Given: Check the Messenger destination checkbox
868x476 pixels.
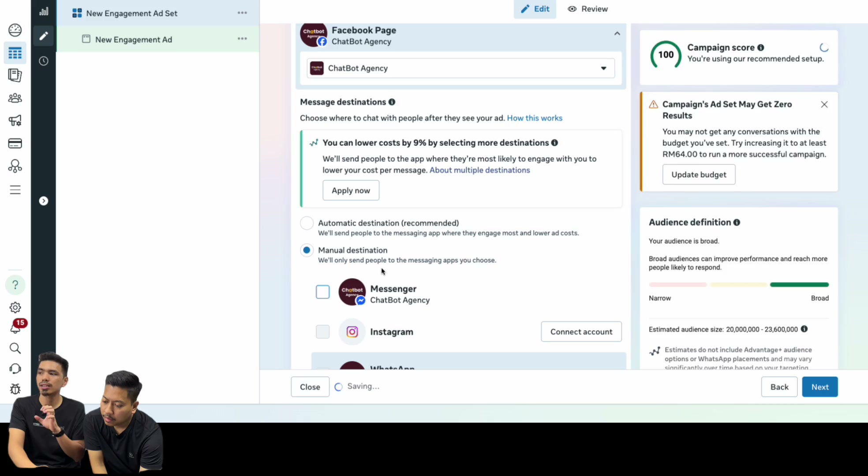Looking at the screenshot, I should click(x=322, y=292).
